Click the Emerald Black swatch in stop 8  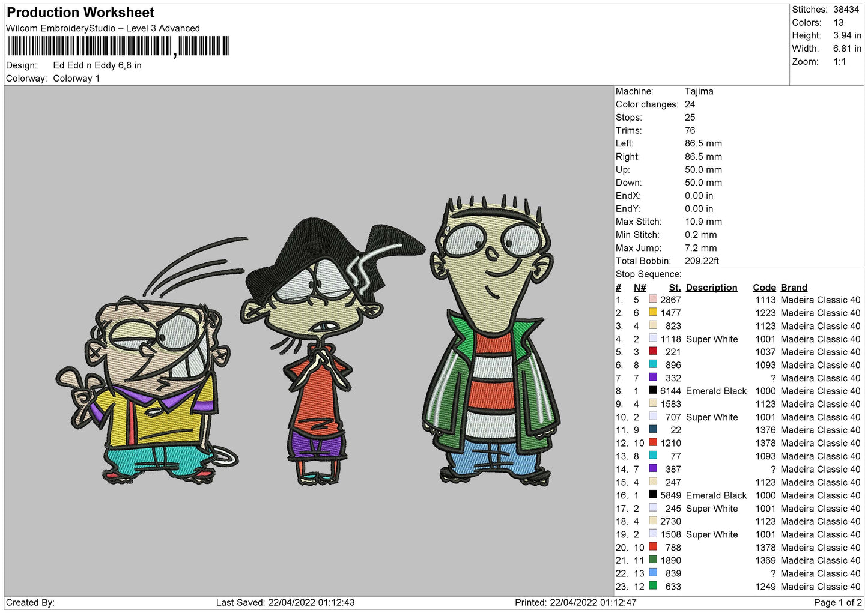point(652,391)
